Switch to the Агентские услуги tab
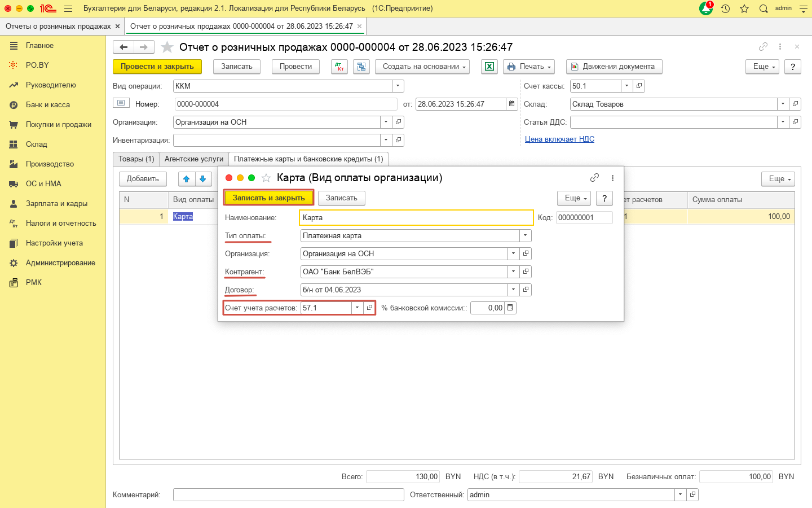 click(x=194, y=159)
